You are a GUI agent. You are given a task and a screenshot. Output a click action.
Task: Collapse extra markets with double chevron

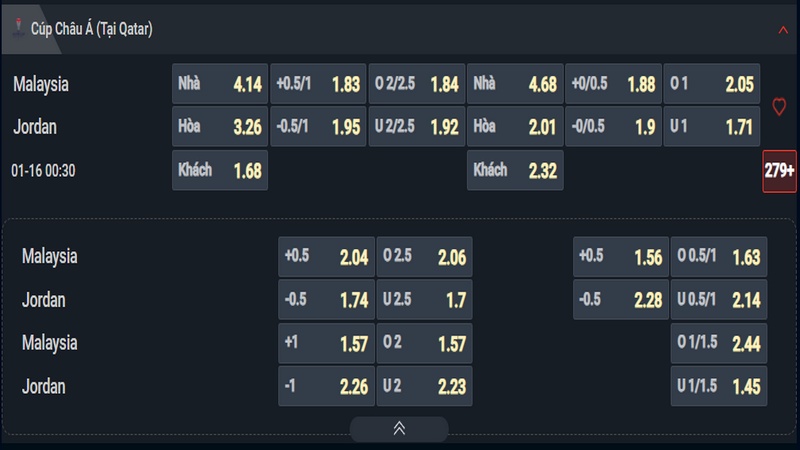pos(399,429)
